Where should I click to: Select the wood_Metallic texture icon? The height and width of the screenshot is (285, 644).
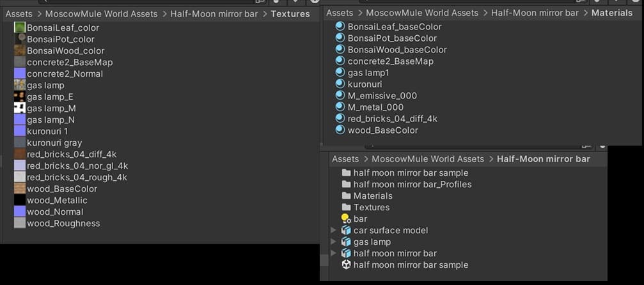20,200
